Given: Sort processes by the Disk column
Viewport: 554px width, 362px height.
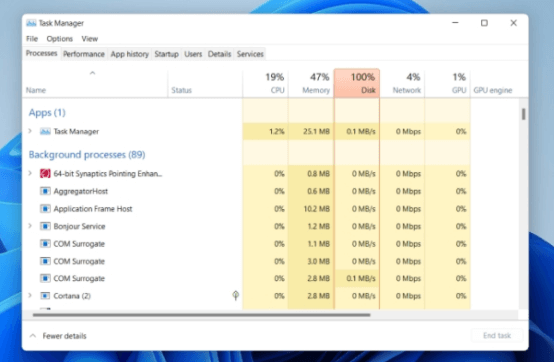Looking at the screenshot, I should click(357, 83).
